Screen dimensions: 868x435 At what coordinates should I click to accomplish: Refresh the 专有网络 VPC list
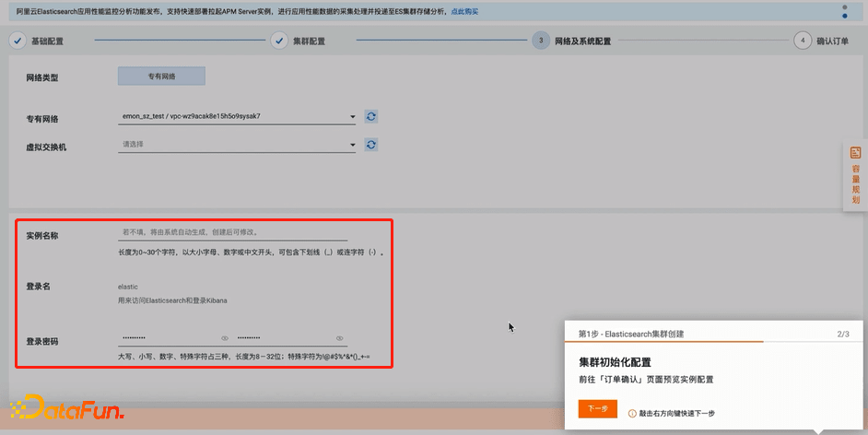click(x=371, y=116)
